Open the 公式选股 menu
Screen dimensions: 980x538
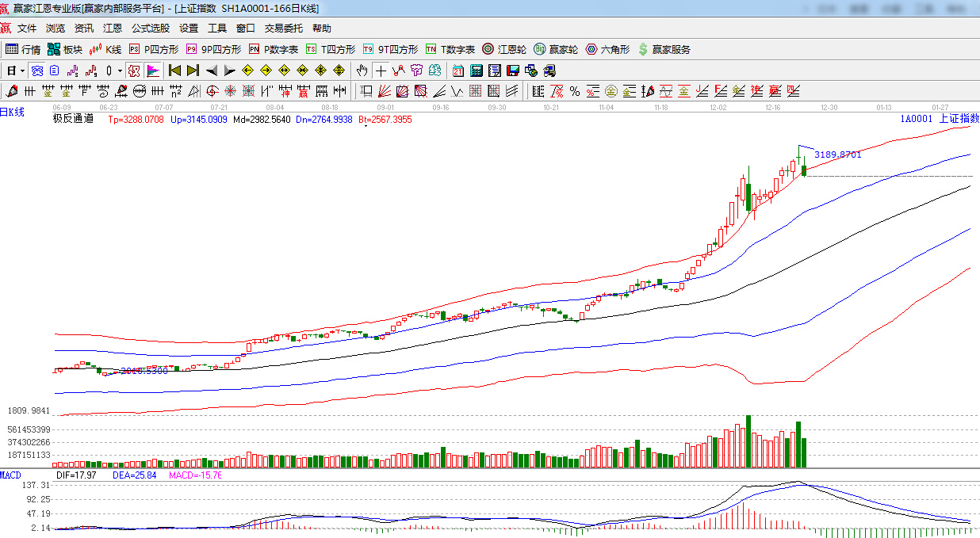pos(150,29)
